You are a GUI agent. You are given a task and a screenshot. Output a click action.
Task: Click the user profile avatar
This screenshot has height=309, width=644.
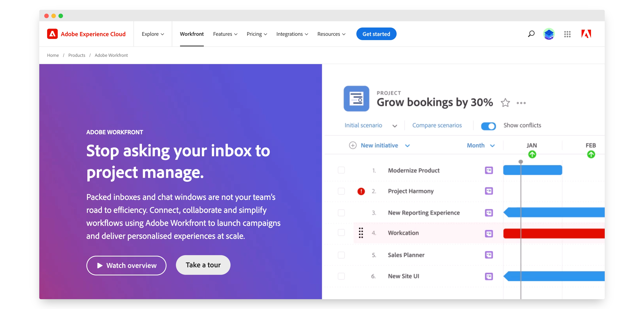(x=549, y=34)
